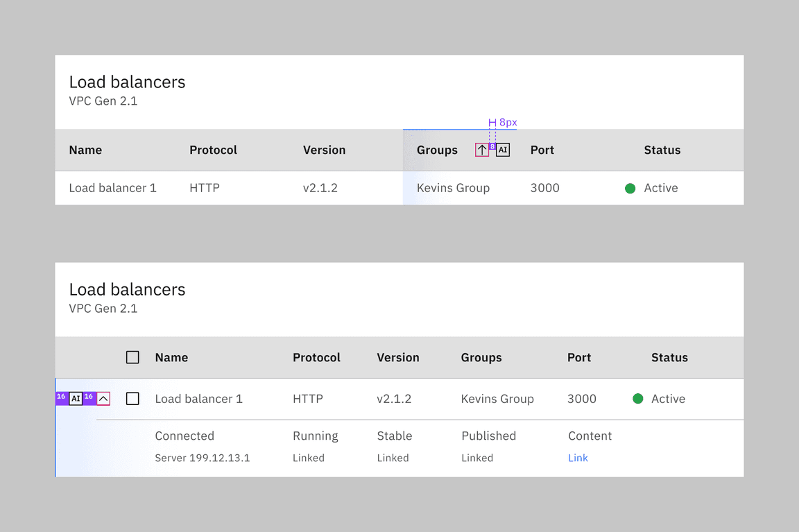Click the green Active status indicator in the bottom table
The image size is (799, 532).
(x=637, y=399)
